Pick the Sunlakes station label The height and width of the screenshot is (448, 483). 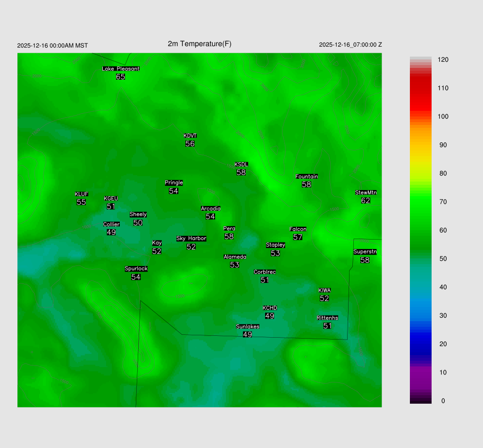point(248,326)
